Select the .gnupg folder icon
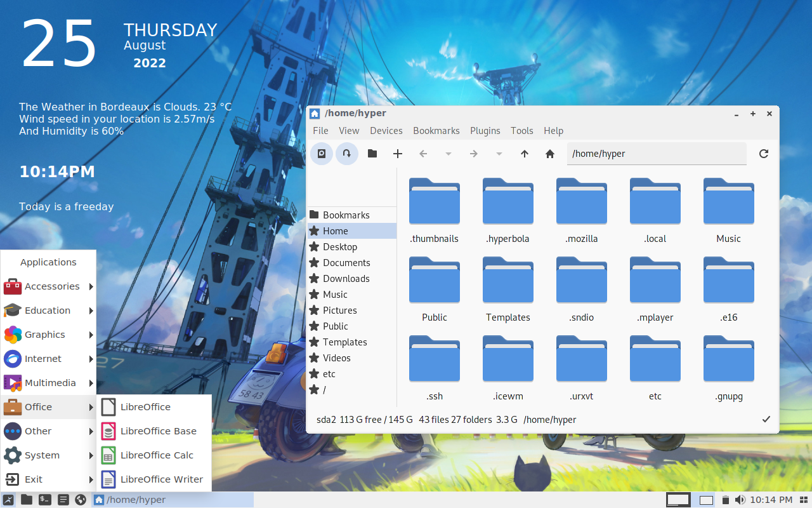This screenshot has height=508, width=812. (x=729, y=358)
